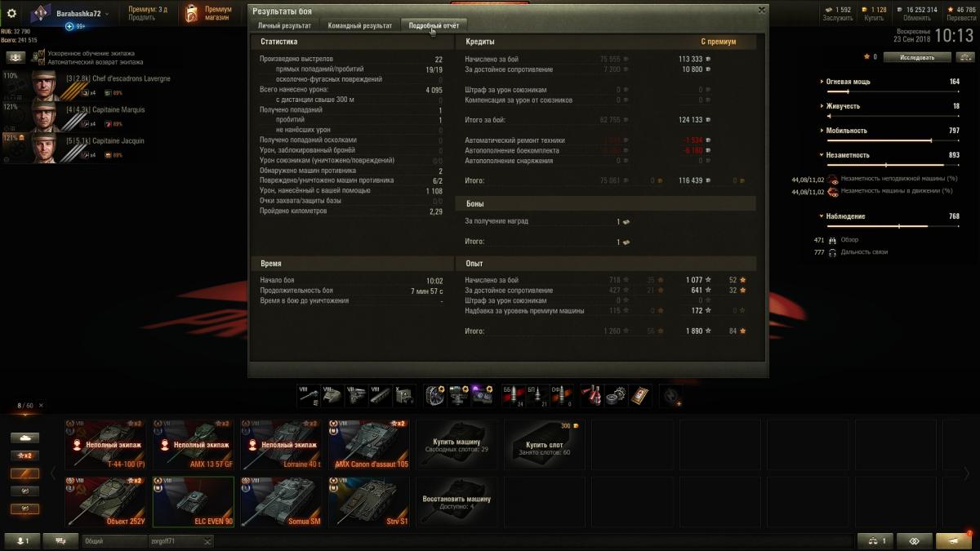This screenshot has width=980, height=551.
Task: Reset carousel filter counter 8/60
Action: pos(42,405)
